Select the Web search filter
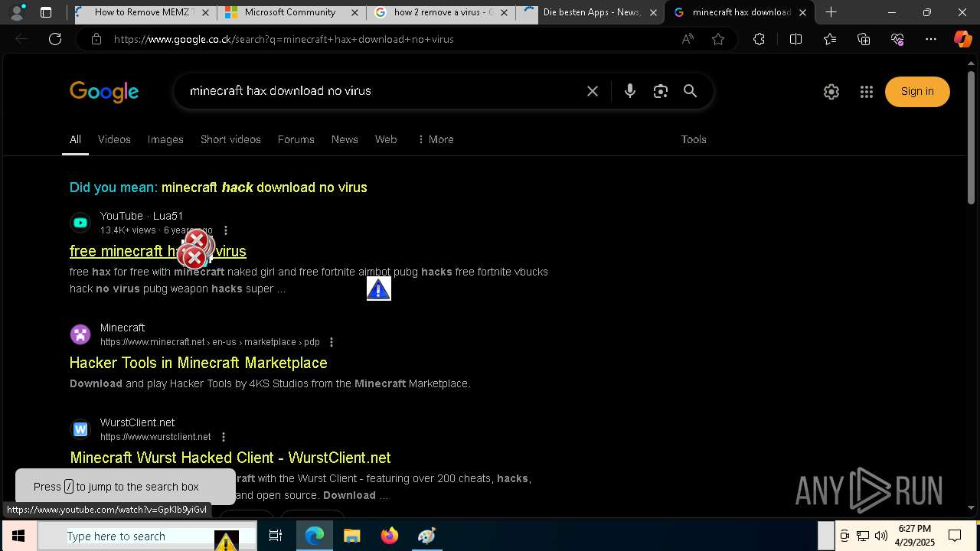The image size is (980, 551). pyautogui.click(x=386, y=139)
